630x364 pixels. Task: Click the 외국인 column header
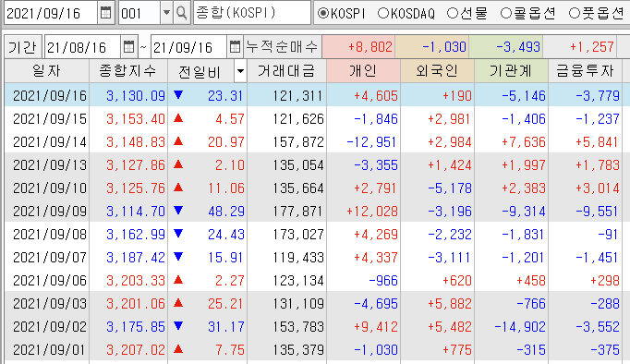(437, 71)
